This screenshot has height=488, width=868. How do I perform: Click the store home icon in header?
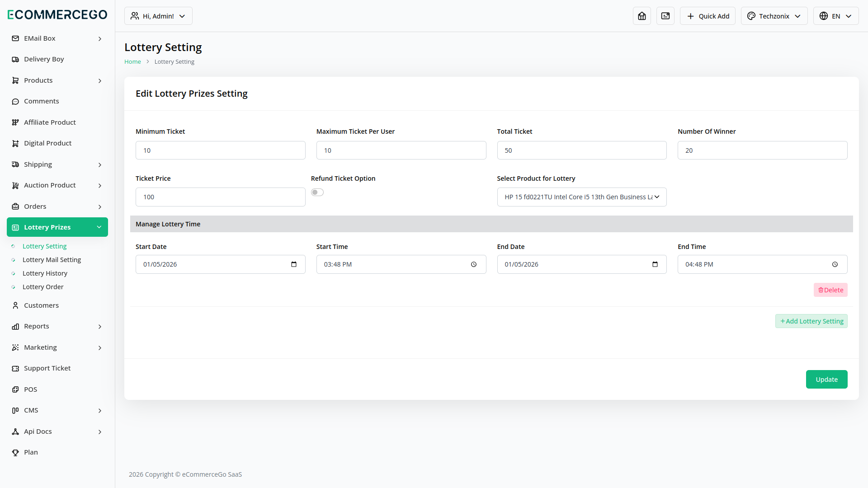pyautogui.click(x=642, y=16)
